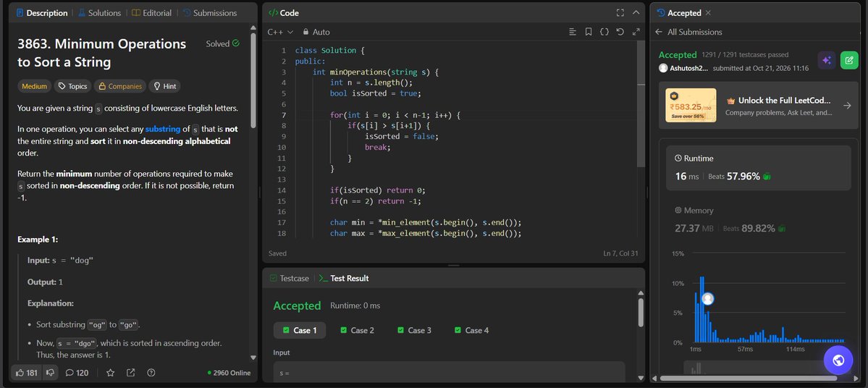Select the Memory stats card
This screenshot has height=388, width=868.
(x=759, y=220)
